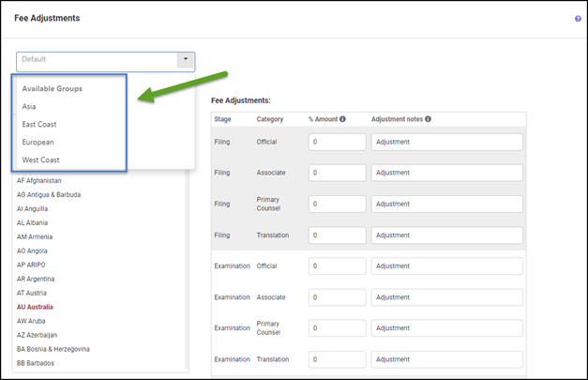The image size is (588, 380).
Task: Click the Examination Translation adjustment notes field
Action: tap(446, 359)
